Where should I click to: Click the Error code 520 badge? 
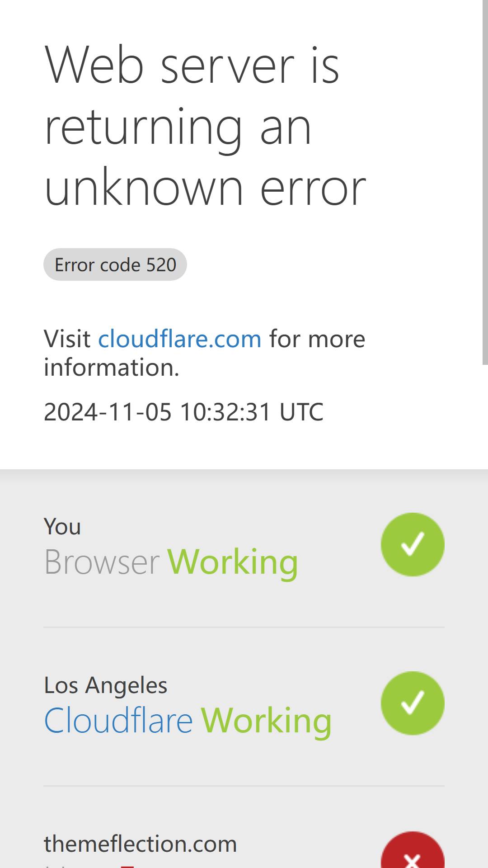coord(115,264)
